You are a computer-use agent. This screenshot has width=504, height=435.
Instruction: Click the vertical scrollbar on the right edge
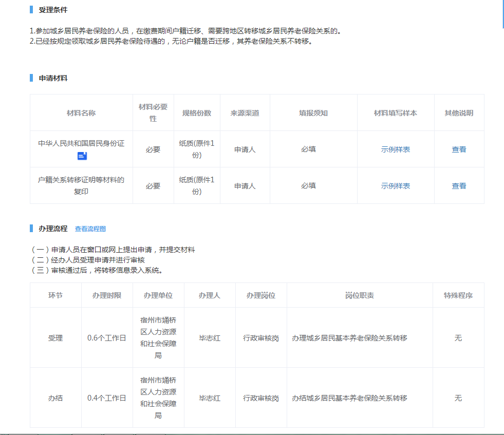502,15
